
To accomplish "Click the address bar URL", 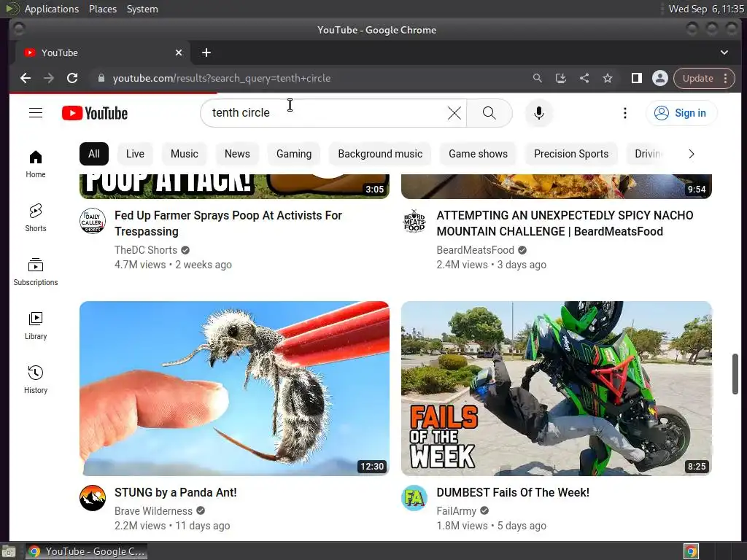I will (x=222, y=78).
